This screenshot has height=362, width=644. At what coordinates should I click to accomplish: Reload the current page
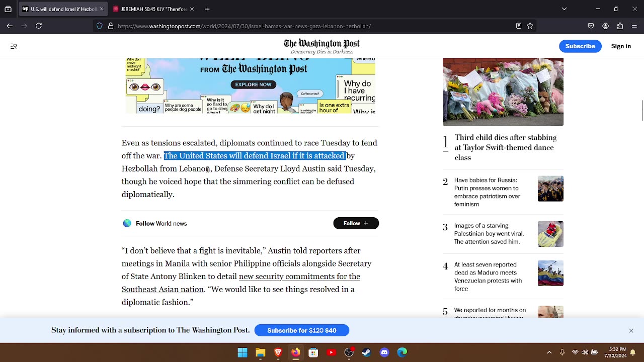[x=39, y=26]
